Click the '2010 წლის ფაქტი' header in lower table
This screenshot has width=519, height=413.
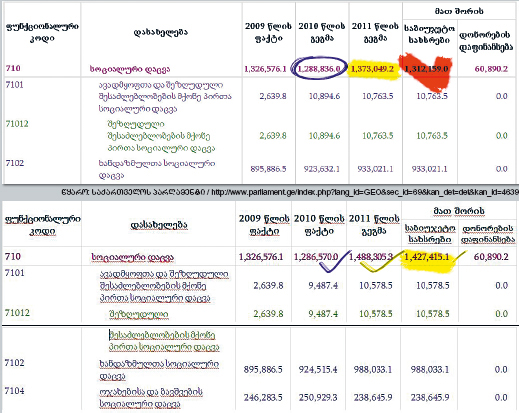click(x=319, y=225)
